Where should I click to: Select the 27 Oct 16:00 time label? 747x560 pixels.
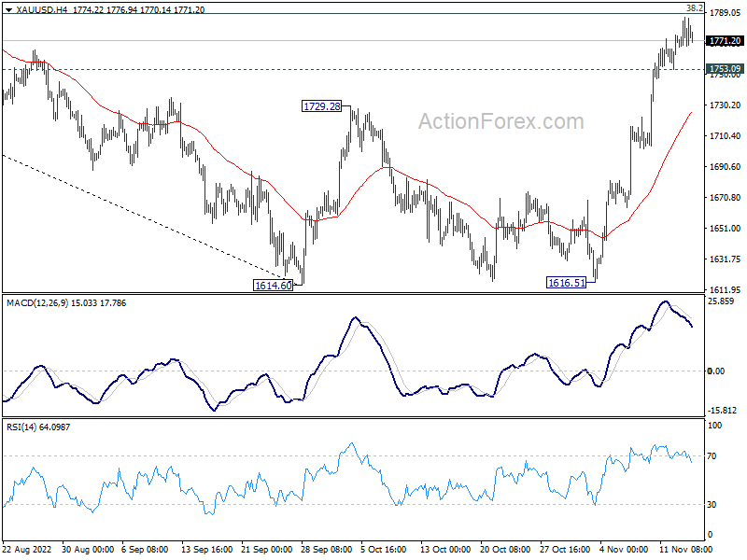[565, 550]
